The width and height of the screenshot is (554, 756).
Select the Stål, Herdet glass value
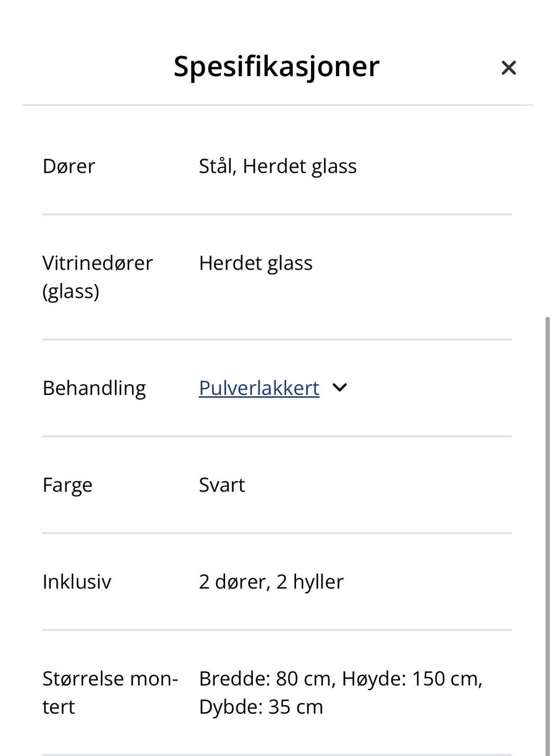click(278, 166)
